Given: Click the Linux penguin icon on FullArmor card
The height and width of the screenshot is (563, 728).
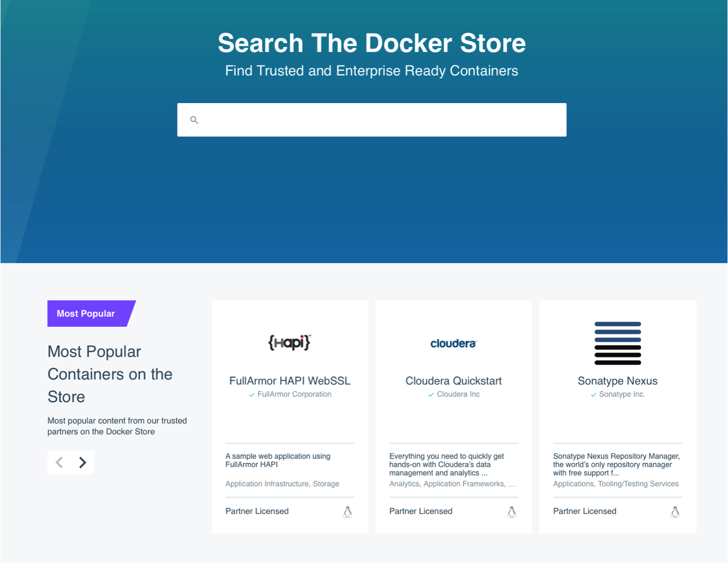Looking at the screenshot, I should click(348, 511).
